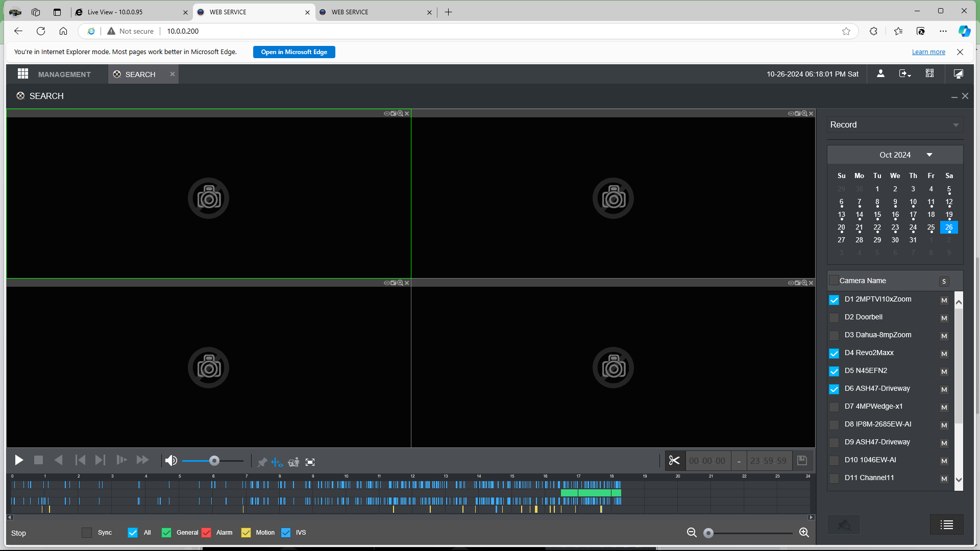980x551 pixels.
Task: Click the clip start time field
Action: tap(708, 461)
